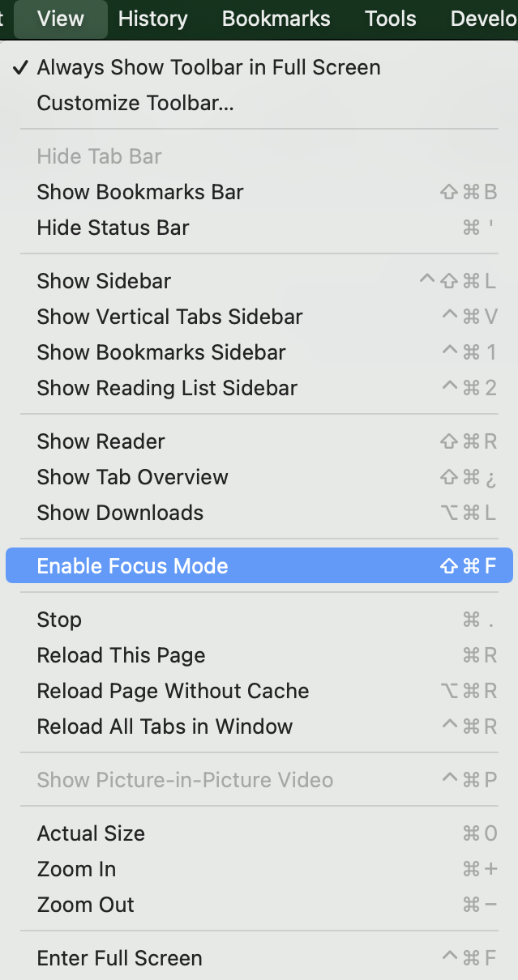Show Tab Overview
This screenshot has height=980, width=518.
(x=132, y=477)
